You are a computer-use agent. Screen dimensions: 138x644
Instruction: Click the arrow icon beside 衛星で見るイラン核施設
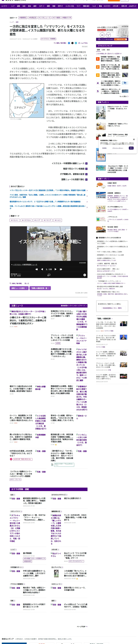[x=86, y=169]
